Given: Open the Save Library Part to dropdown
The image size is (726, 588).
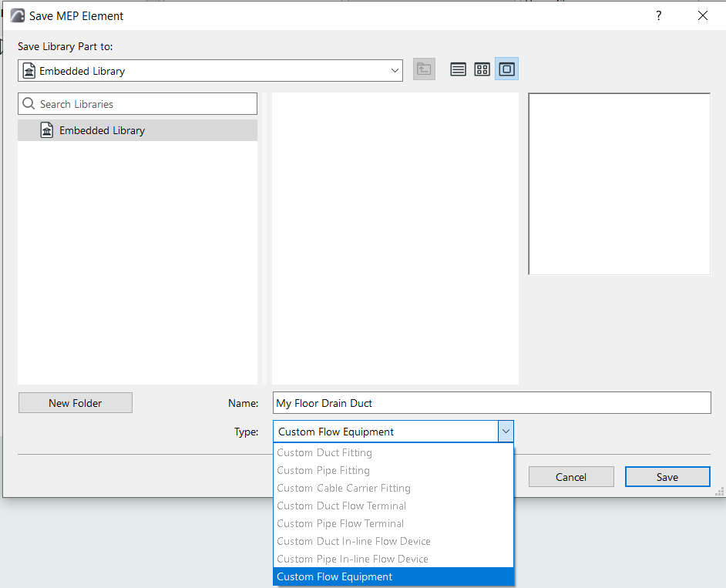Looking at the screenshot, I should pyautogui.click(x=210, y=71).
